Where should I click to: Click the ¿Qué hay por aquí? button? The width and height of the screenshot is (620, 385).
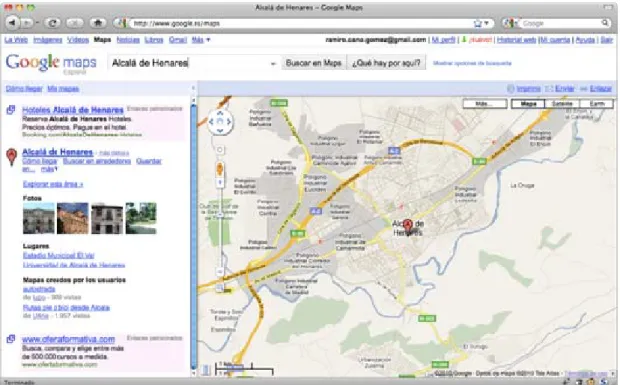coord(386,63)
